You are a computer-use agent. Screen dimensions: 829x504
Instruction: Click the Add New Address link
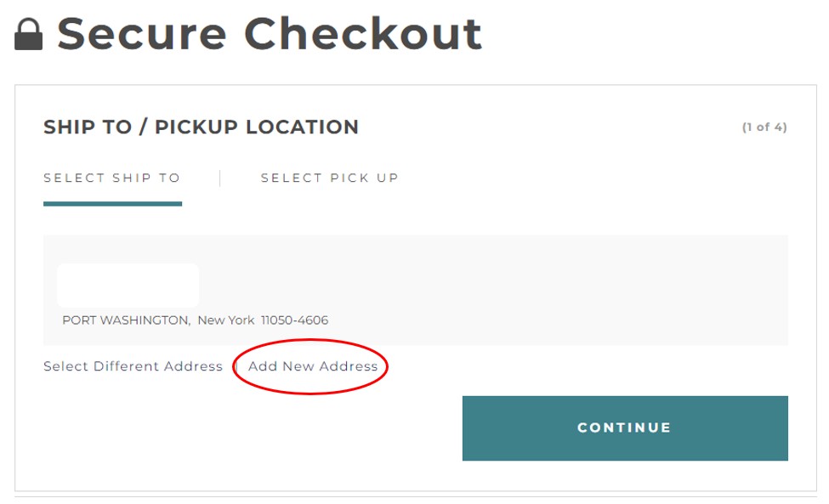point(313,366)
